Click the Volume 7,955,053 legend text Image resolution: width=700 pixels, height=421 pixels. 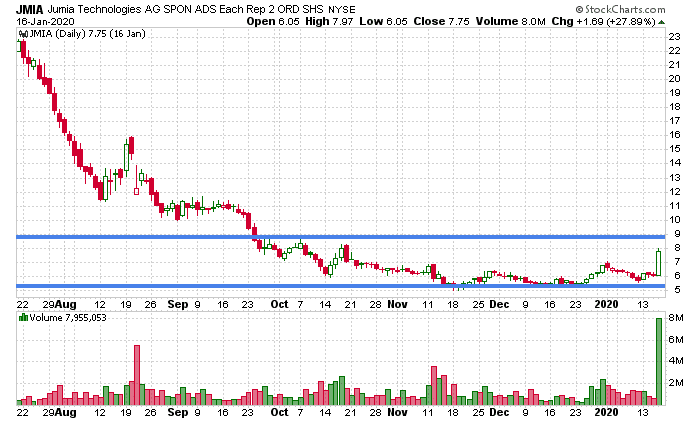68,317
